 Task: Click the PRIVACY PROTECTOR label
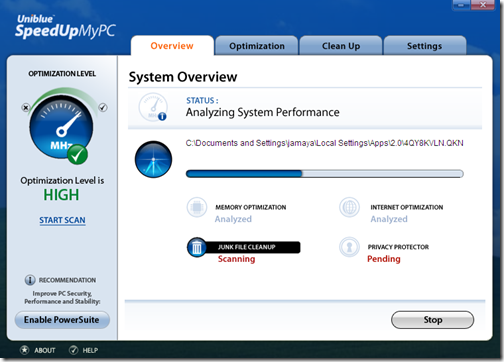coord(398,247)
